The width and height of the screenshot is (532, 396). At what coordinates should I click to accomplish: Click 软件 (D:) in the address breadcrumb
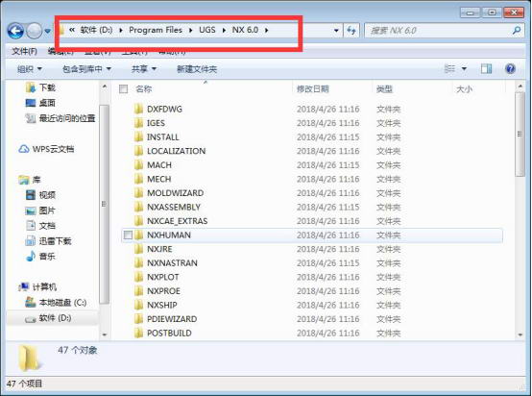(x=96, y=30)
